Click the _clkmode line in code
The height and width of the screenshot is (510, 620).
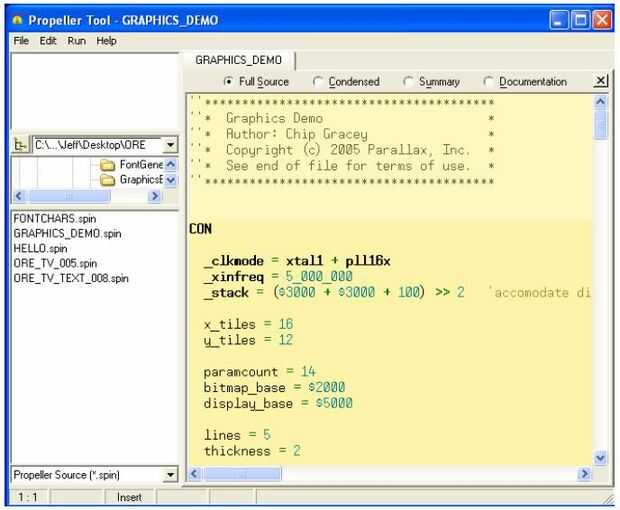click(x=297, y=261)
